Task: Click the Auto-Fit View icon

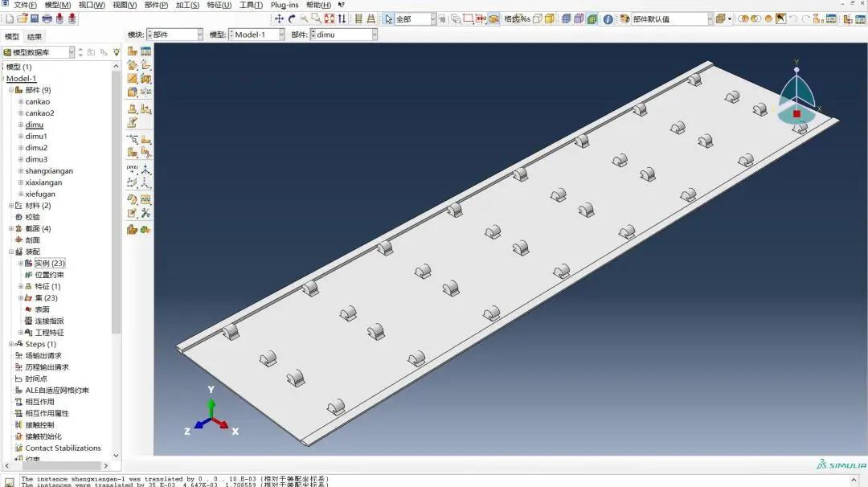Action: pos(329,18)
